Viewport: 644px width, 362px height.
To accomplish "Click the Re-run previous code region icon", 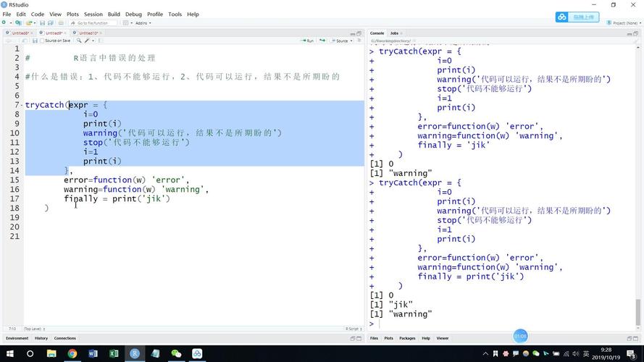I will (322, 41).
